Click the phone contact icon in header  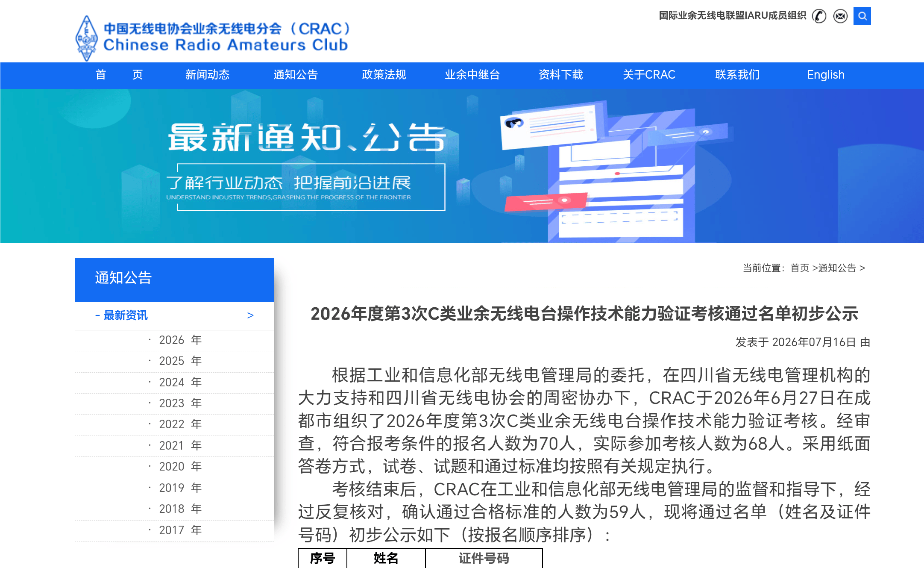click(x=819, y=16)
